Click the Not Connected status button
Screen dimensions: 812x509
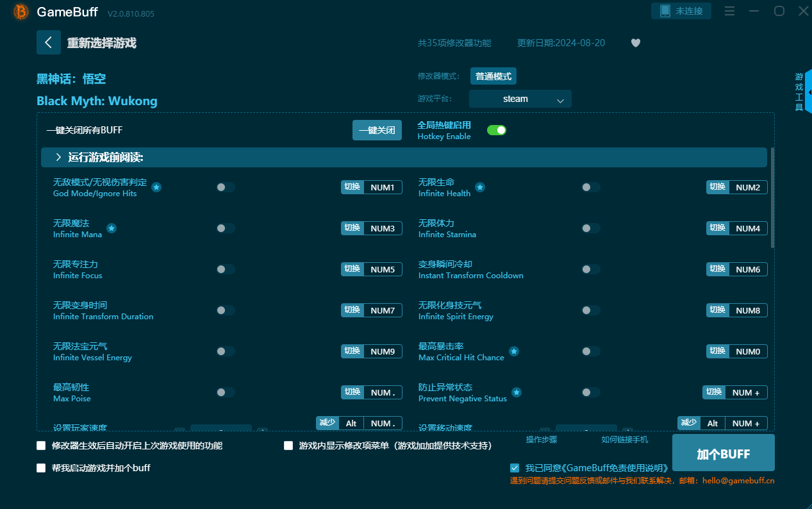tap(681, 11)
